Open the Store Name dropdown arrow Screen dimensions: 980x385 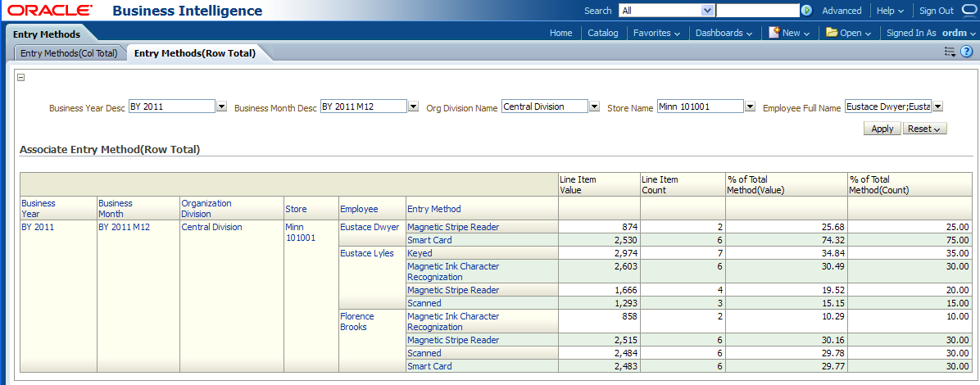[x=750, y=106]
